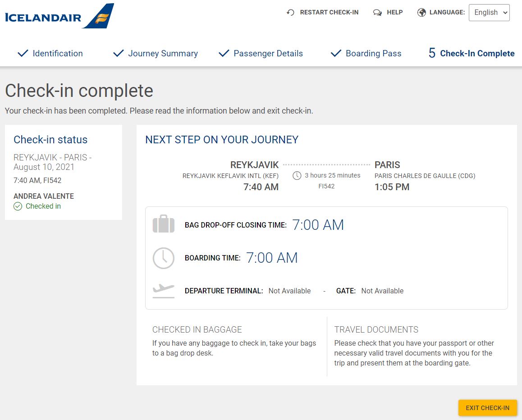The height and width of the screenshot is (420, 522).
Task: Click the Andrea Valente passenger name
Action: coord(44,196)
